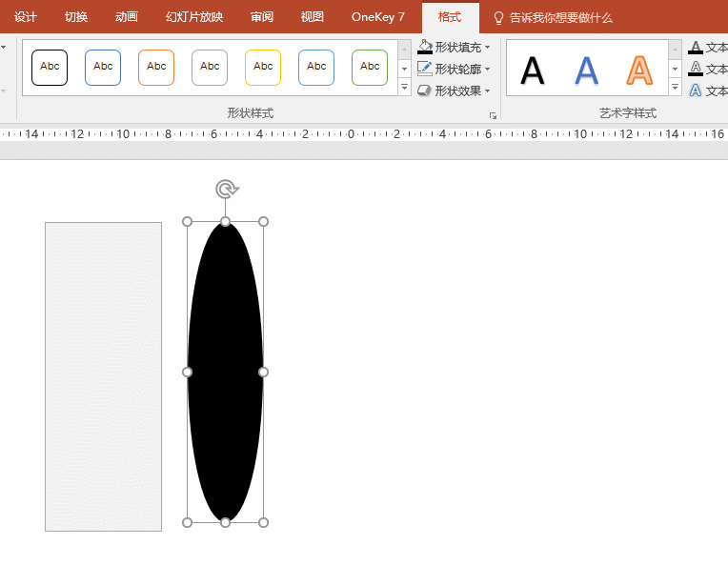Image resolution: width=728 pixels, height=565 pixels.
Task: Select the black-outlined Abc shape style
Action: pos(50,68)
